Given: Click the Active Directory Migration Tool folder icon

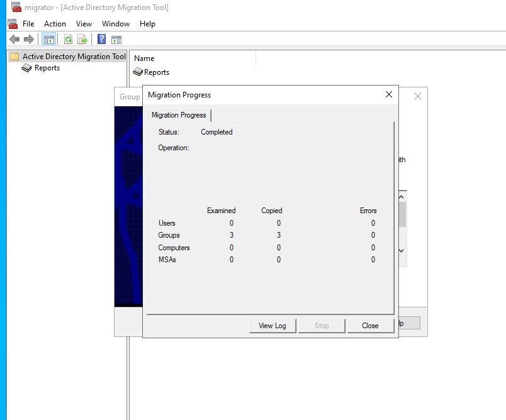Looking at the screenshot, I should click(14, 57).
